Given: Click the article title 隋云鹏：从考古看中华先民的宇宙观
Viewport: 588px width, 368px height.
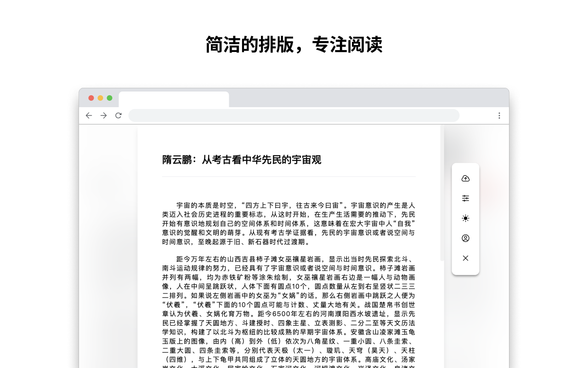Looking at the screenshot, I should click(x=242, y=160).
